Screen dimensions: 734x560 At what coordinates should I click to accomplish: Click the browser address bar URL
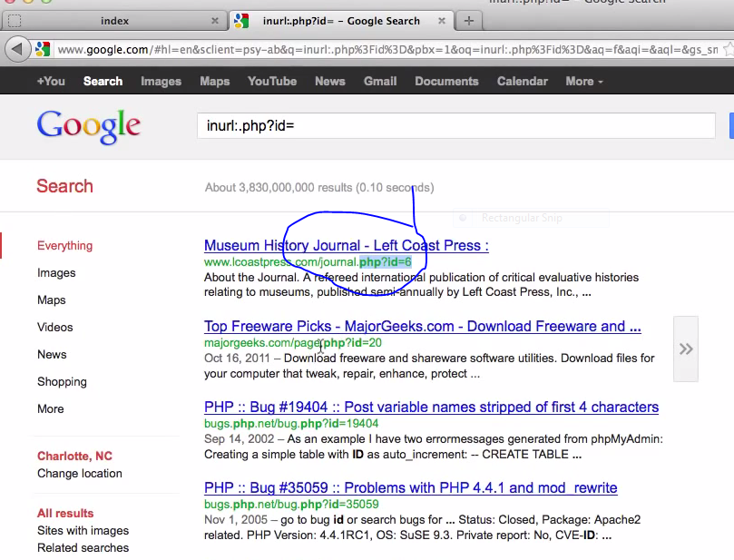(x=387, y=50)
